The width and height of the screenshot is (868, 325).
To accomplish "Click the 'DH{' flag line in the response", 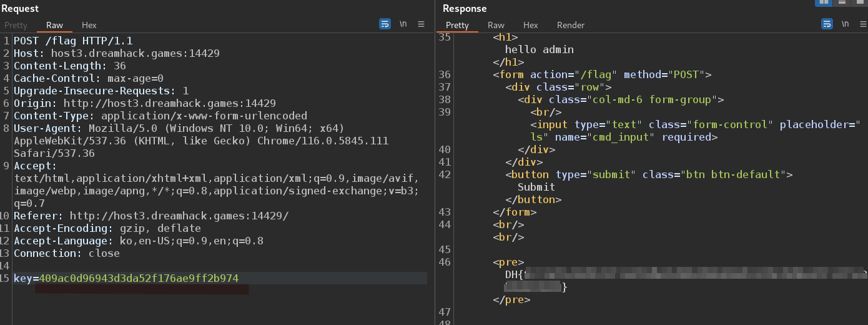I will click(x=686, y=274).
